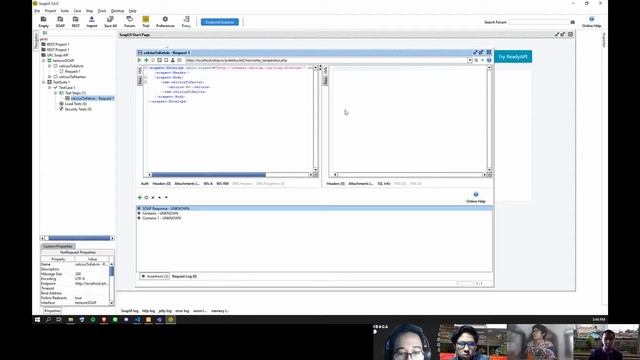
Task: Open endpoint URL dropdown arrow
Action: point(470,60)
